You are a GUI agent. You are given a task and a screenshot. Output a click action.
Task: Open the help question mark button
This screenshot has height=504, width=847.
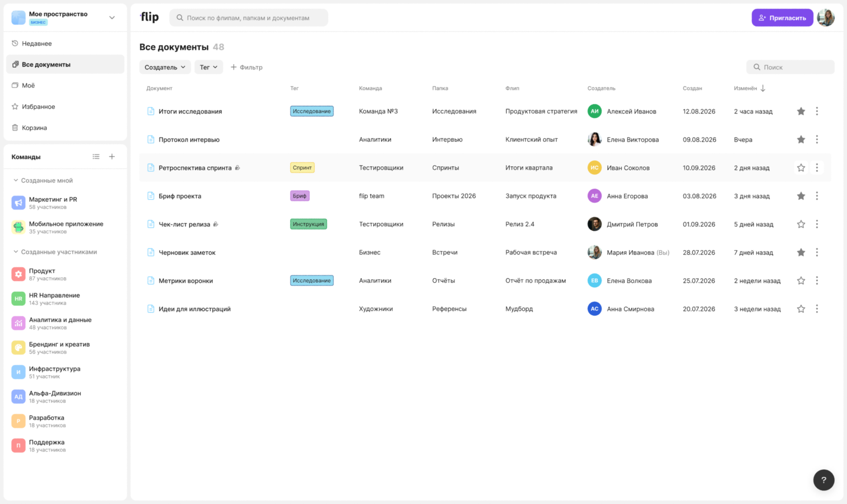(823, 479)
